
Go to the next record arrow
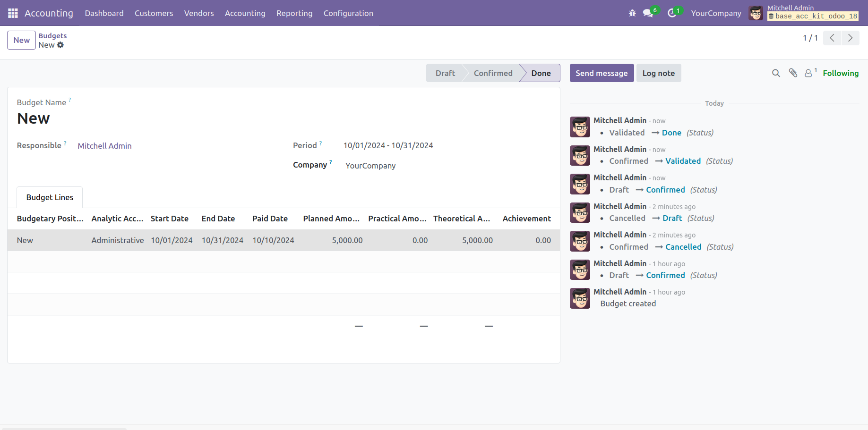[x=850, y=38]
